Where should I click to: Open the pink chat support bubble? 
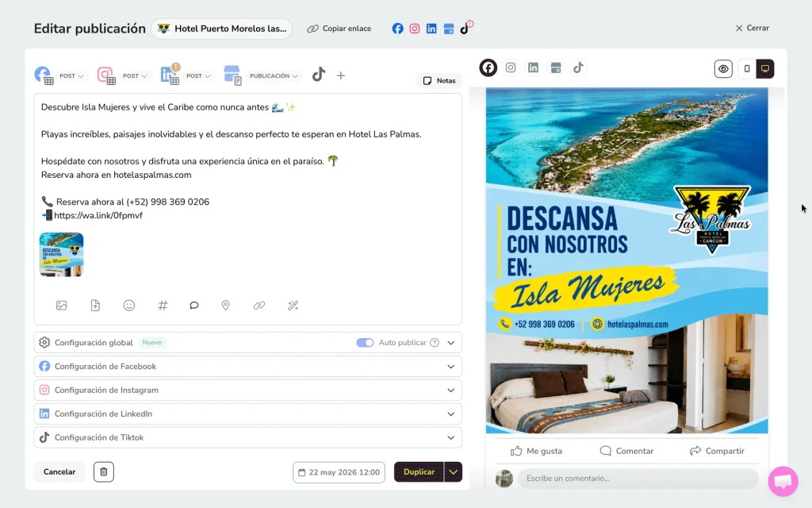click(783, 481)
